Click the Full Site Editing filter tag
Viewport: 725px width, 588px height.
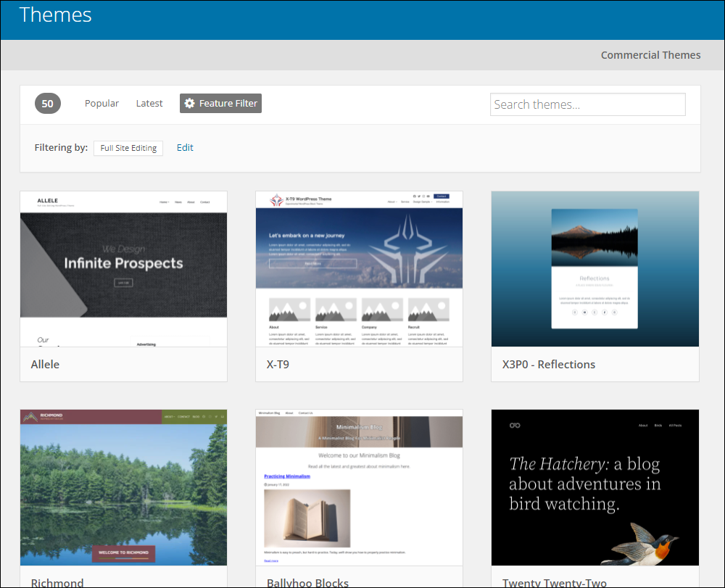click(128, 148)
